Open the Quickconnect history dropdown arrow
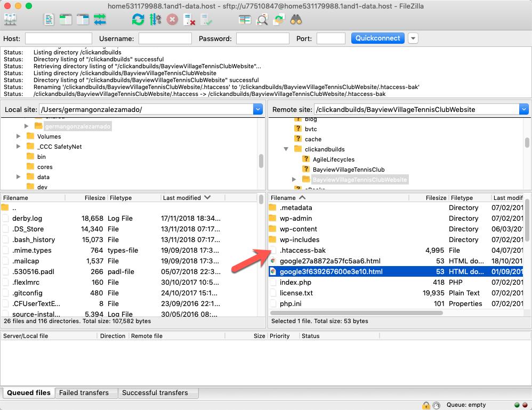This screenshot has height=410, width=532. point(413,38)
